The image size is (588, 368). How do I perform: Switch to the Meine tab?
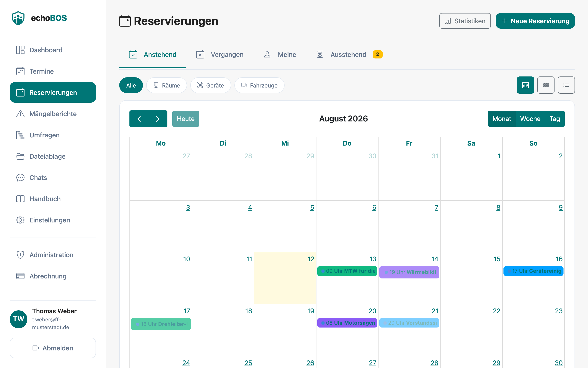(x=280, y=55)
